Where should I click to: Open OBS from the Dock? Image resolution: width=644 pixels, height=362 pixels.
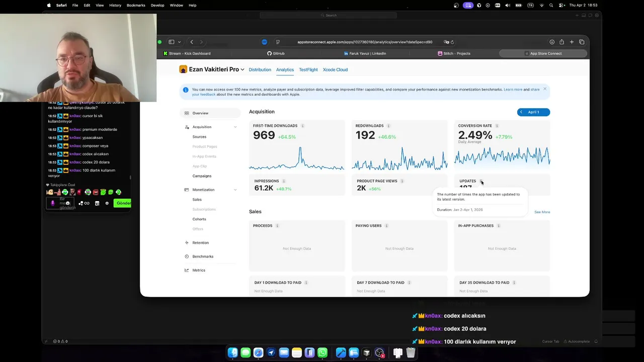click(x=379, y=353)
